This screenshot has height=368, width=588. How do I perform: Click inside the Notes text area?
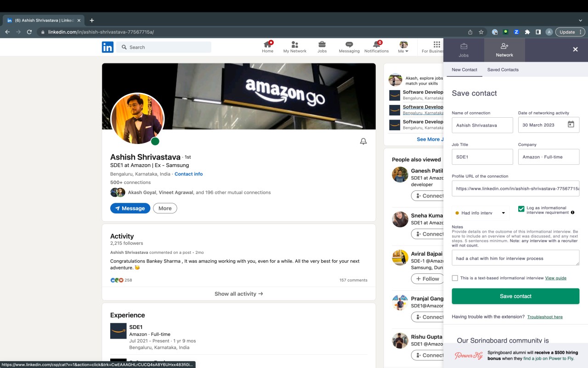pyautogui.click(x=514, y=258)
